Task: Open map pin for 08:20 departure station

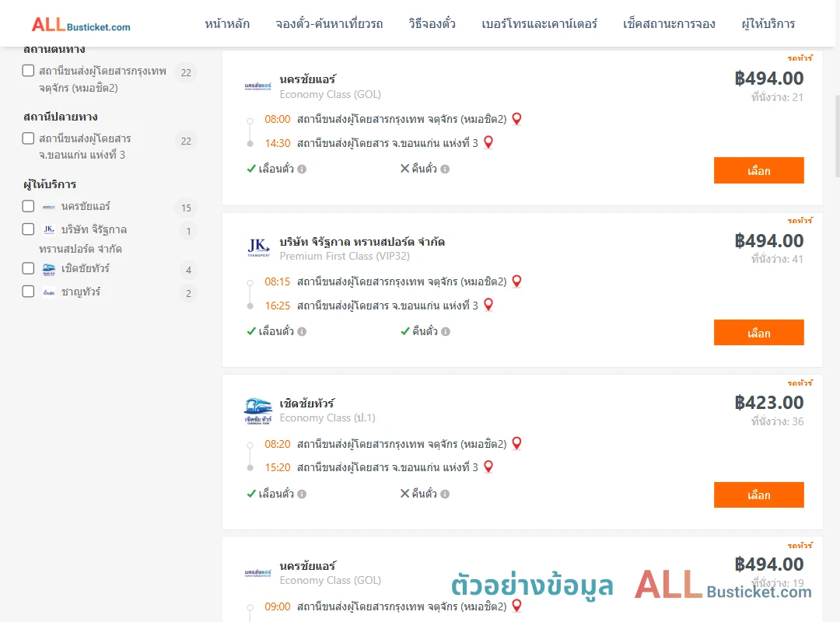Action: tap(517, 444)
